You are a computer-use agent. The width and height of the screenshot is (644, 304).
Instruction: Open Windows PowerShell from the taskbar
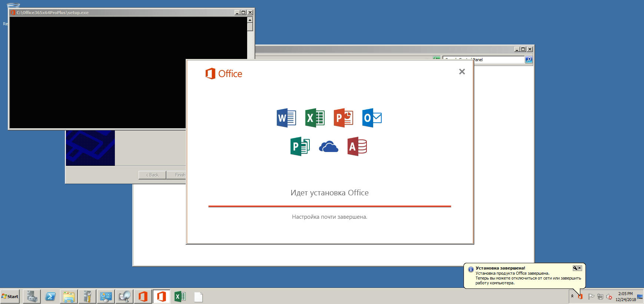tap(50, 297)
